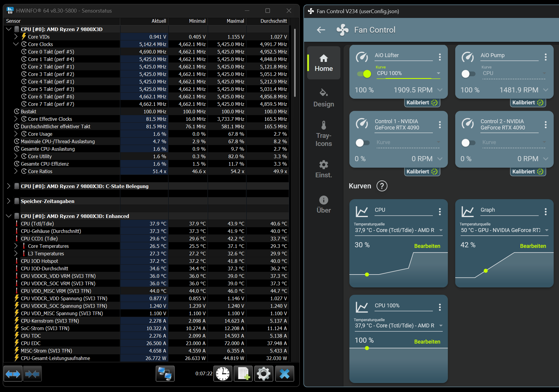559x392 pixels.
Task: Open the Einst. settings tab
Action: (324, 169)
